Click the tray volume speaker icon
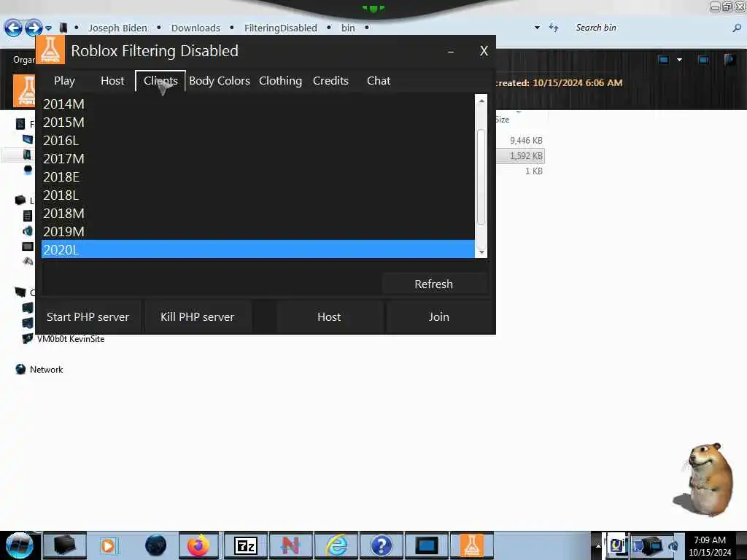Viewport: 747px width, 560px height. [x=673, y=545]
